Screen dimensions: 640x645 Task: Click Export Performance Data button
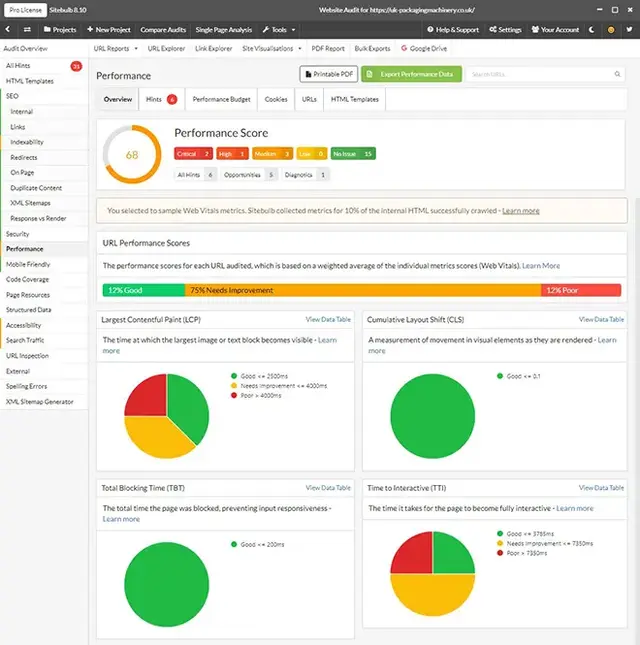[411, 74]
